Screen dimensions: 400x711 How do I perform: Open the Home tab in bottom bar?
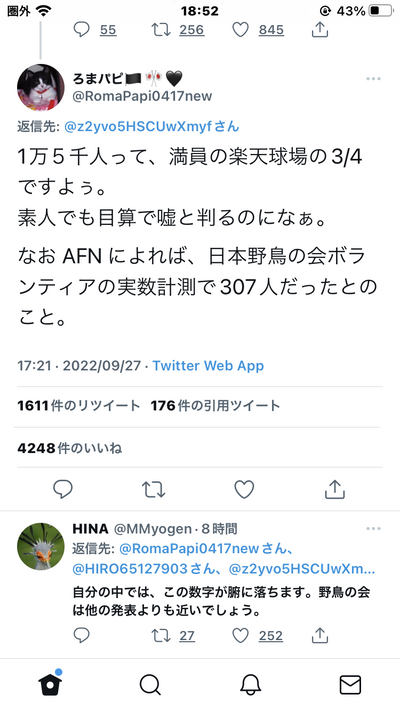50,684
